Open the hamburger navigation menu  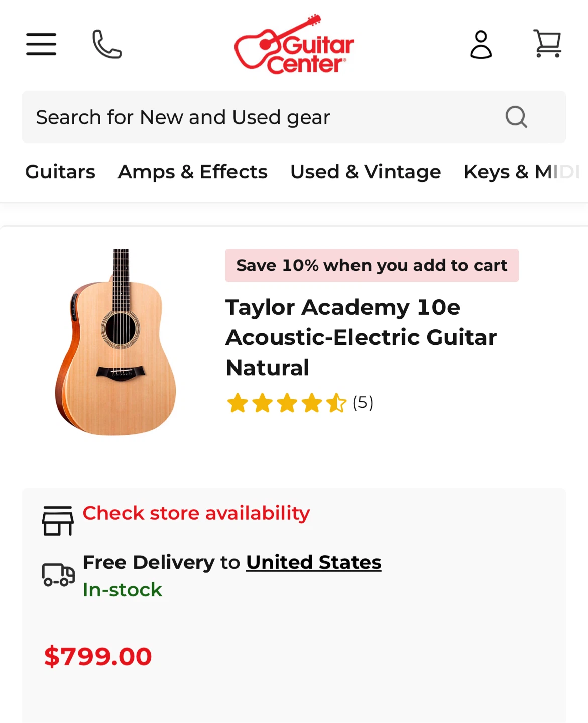tap(41, 44)
